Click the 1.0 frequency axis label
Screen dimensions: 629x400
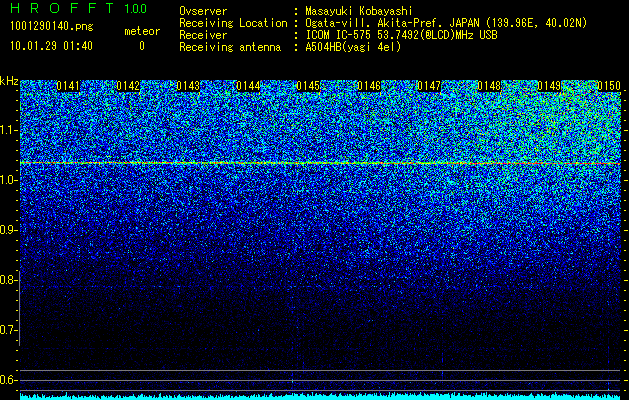point(8,180)
